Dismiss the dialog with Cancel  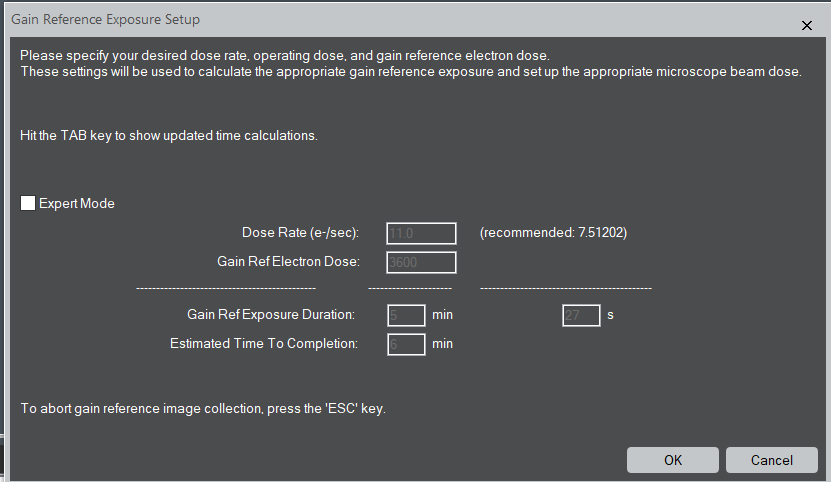coord(772,460)
